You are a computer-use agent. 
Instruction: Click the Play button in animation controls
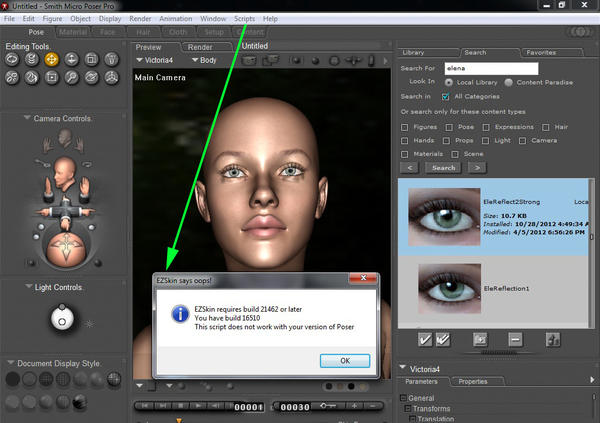coord(198,406)
